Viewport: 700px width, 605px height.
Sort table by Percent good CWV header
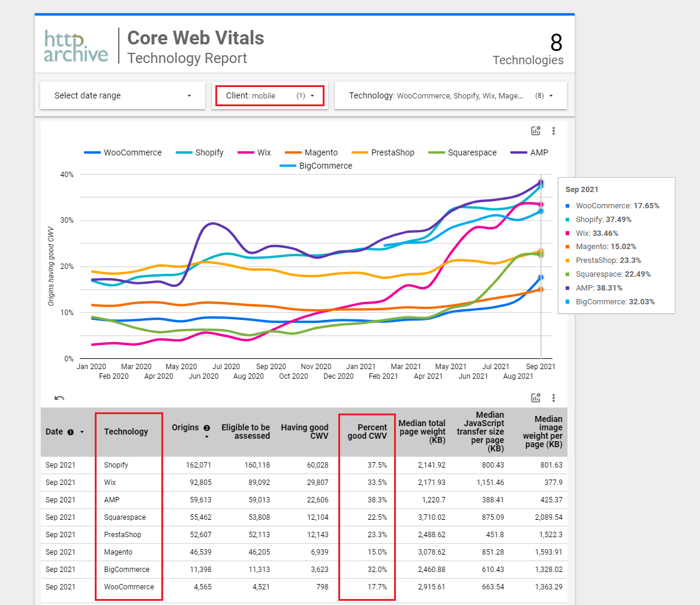click(367, 432)
